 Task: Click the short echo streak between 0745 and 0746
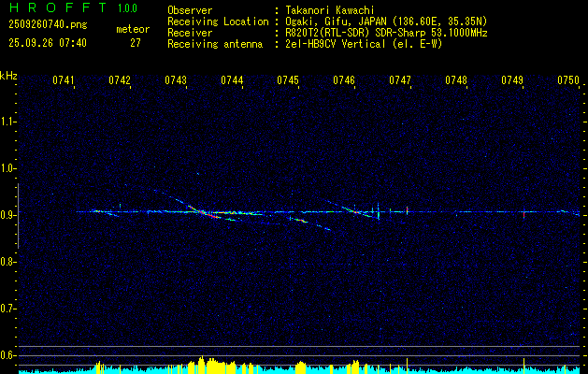pyautogui.click(x=302, y=221)
